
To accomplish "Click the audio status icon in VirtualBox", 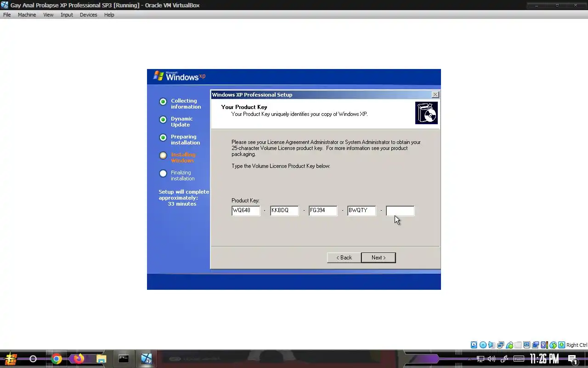I will coord(492,345).
